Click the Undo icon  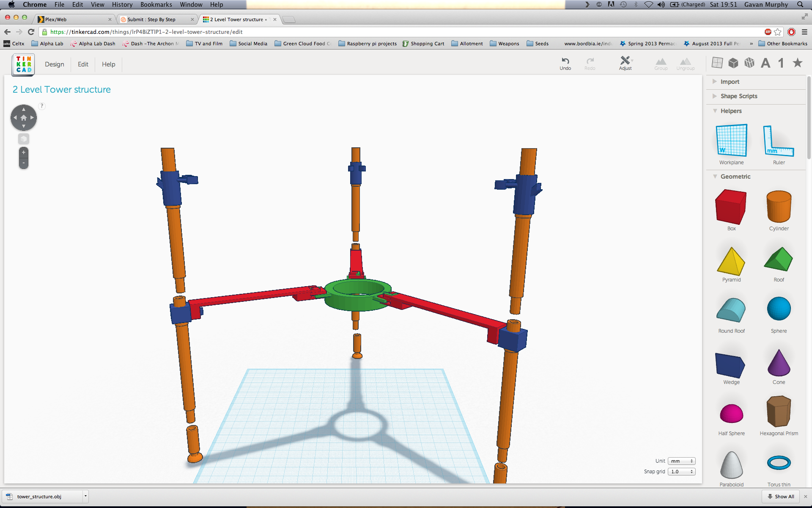coord(565,63)
